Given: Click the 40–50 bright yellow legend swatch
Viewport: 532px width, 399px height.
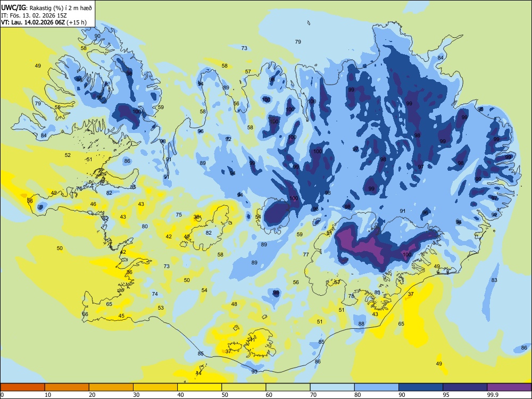Looking at the screenshot, I should 199,387.
